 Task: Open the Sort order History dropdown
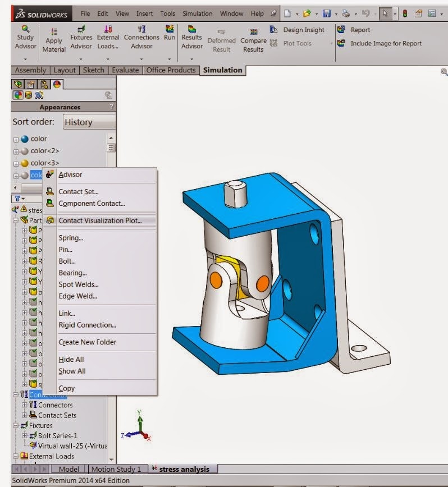(88, 122)
